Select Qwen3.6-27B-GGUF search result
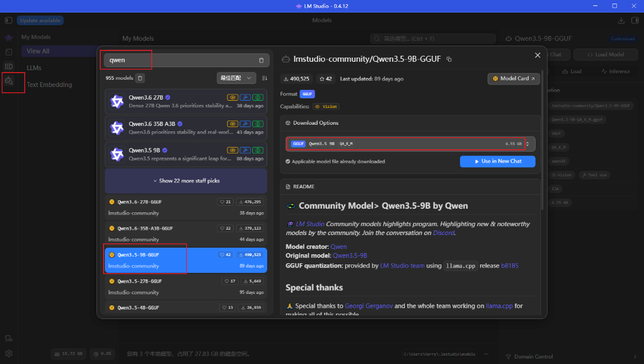Viewport: 644px width, 364px height. [186, 207]
